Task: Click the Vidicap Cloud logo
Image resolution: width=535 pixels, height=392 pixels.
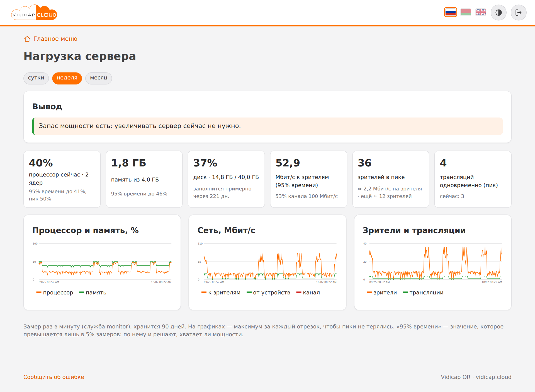Action: pyautogui.click(x=34, y=13)
